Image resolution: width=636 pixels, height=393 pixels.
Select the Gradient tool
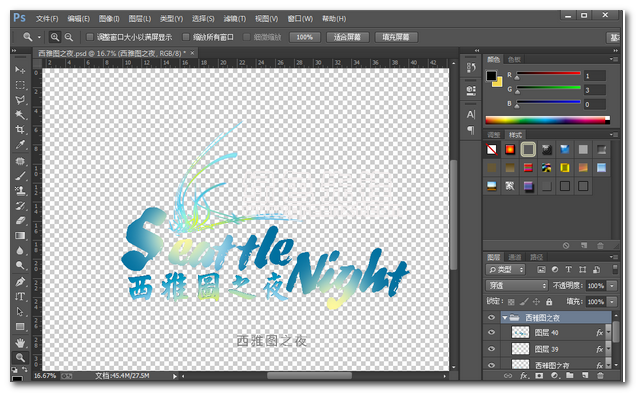pos(20,236)
